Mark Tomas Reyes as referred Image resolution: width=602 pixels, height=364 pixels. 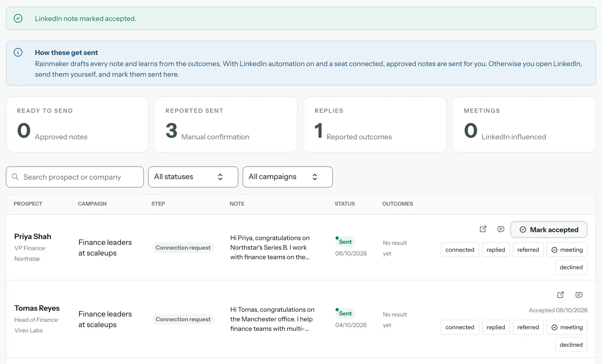tap(528, 327)
